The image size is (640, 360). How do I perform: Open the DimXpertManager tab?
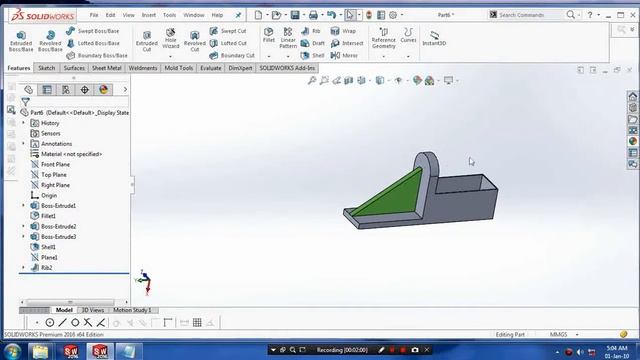point(84,89)
